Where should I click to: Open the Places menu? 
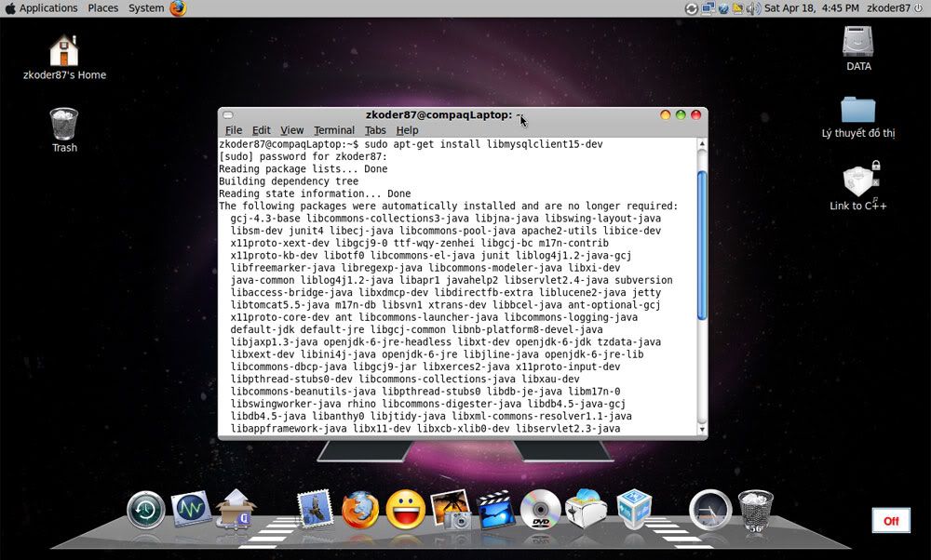click(102, 8)
